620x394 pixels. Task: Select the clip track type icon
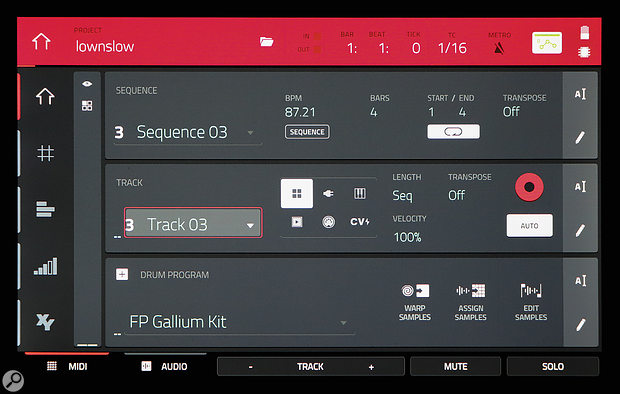coord(297,222)
